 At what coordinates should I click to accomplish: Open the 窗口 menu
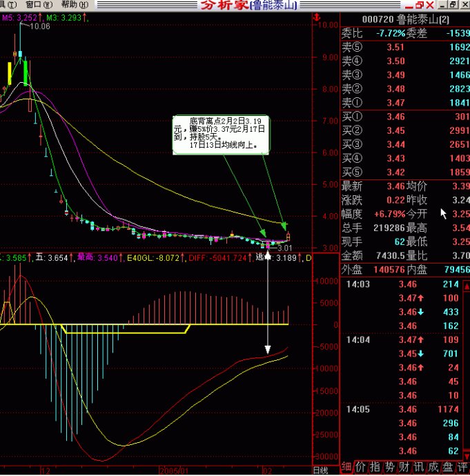pos(34,4)
